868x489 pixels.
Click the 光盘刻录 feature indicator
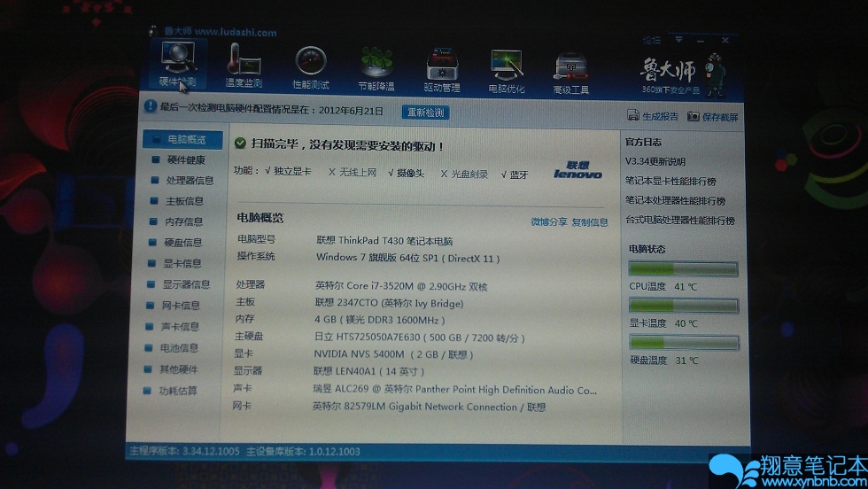tap(464, 174)
